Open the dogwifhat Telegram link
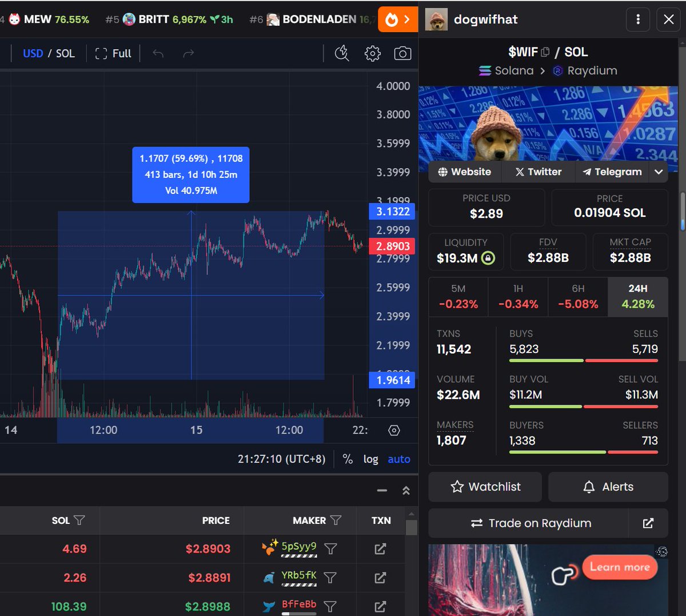Viewport: 686px width, 616px height. click(612, 172)
